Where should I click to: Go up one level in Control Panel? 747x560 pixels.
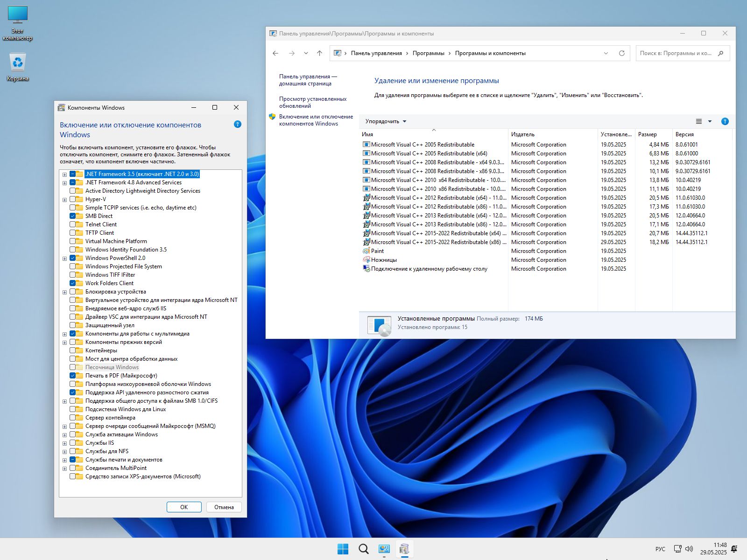point(320,53)
